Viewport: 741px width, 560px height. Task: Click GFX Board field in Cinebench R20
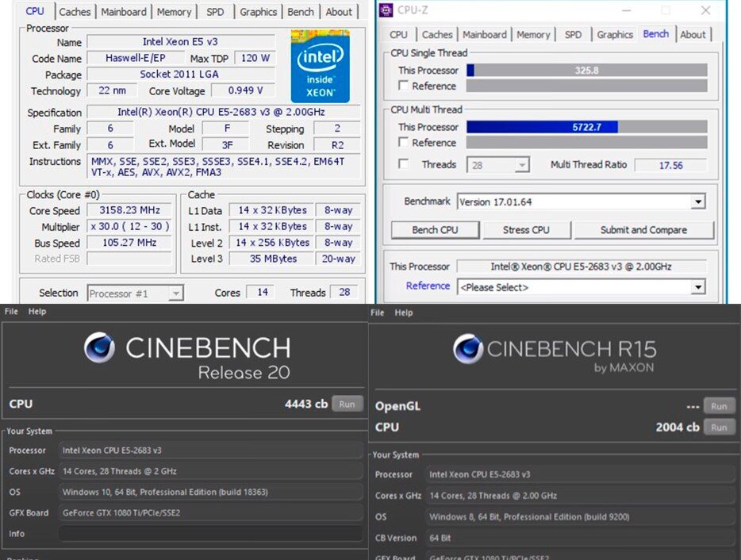[211, 512]
